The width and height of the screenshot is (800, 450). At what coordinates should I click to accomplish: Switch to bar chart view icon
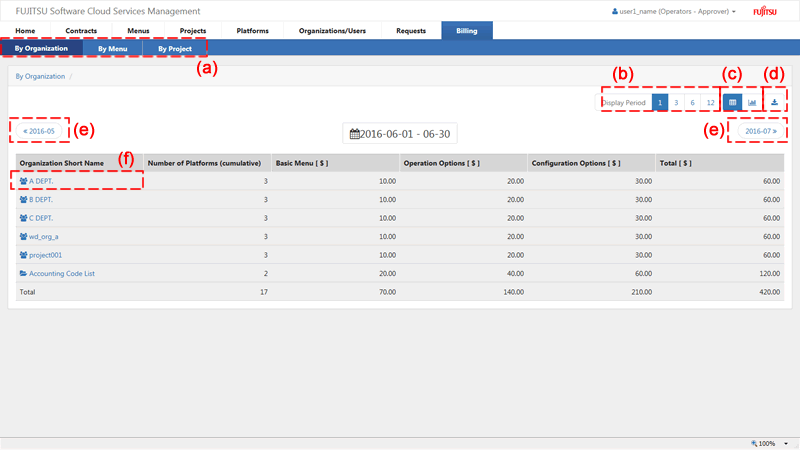click(x=751, y=103)
